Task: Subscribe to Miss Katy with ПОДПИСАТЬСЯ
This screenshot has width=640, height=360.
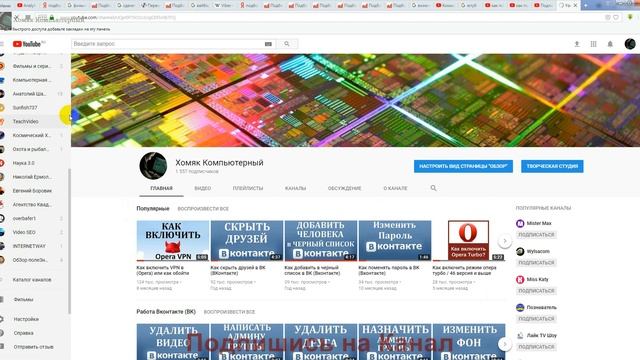Action: (x=536, y=291)
